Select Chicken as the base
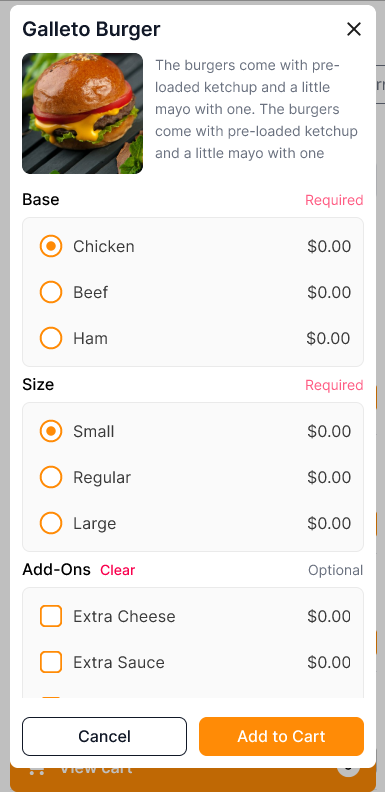 (x=51, y=246)
